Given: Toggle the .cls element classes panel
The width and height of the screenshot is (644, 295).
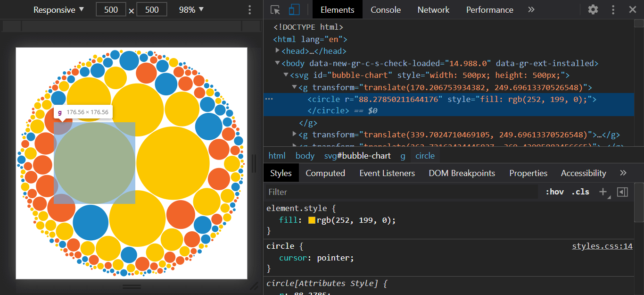Looking at the screenshot, I should [x=580, y=192].
